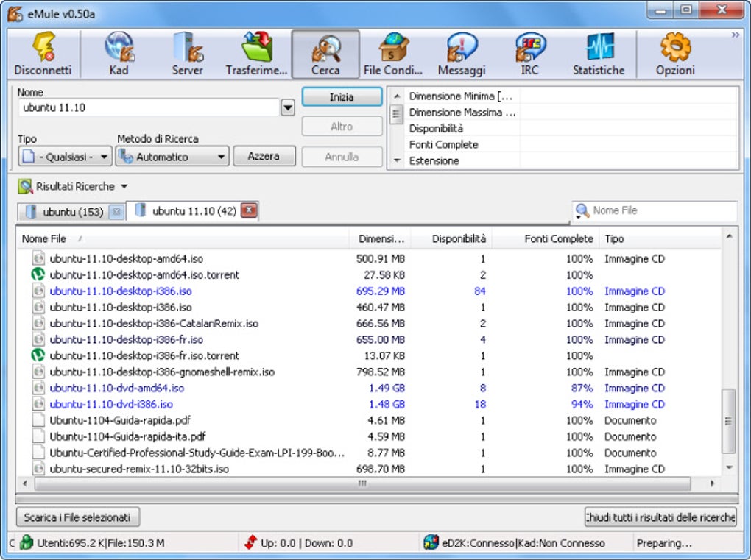Click the torrent icon of ubuntu-11.10-desktop-i386-fr.iso.torrent

(x=38, y=355)
